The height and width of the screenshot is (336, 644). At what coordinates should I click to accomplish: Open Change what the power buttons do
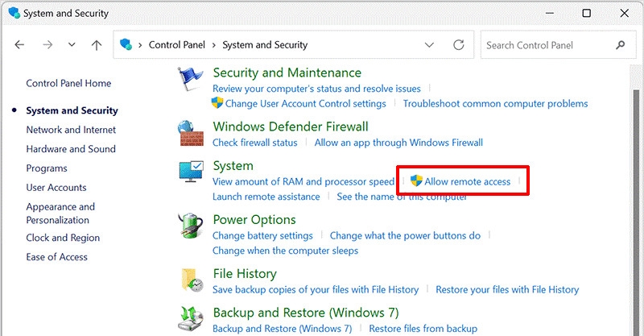[x=405, y=235]
